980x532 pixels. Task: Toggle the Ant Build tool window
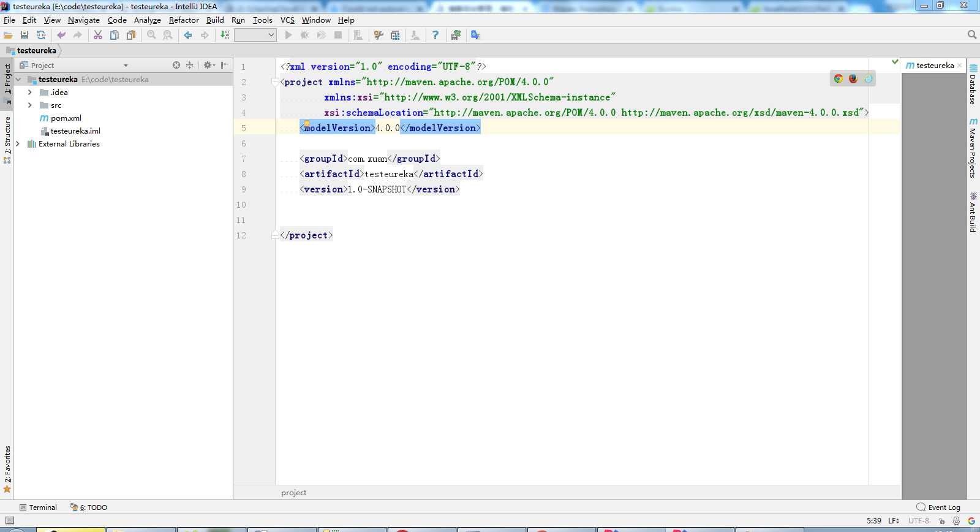973,212
